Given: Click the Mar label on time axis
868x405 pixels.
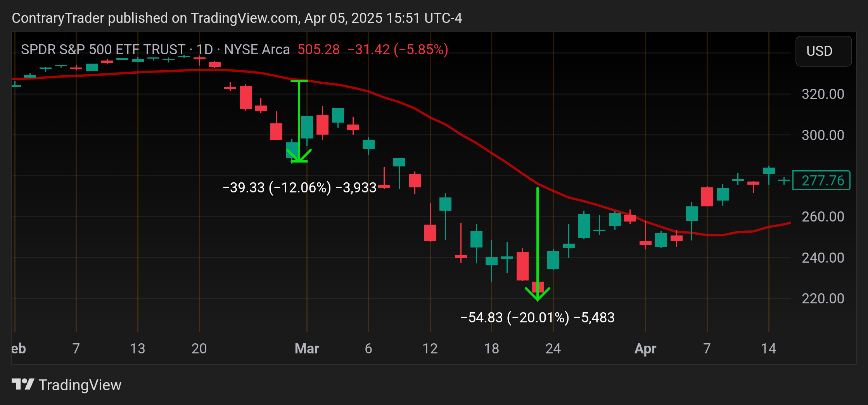Looking at the screenshot, I should (307, 349).
